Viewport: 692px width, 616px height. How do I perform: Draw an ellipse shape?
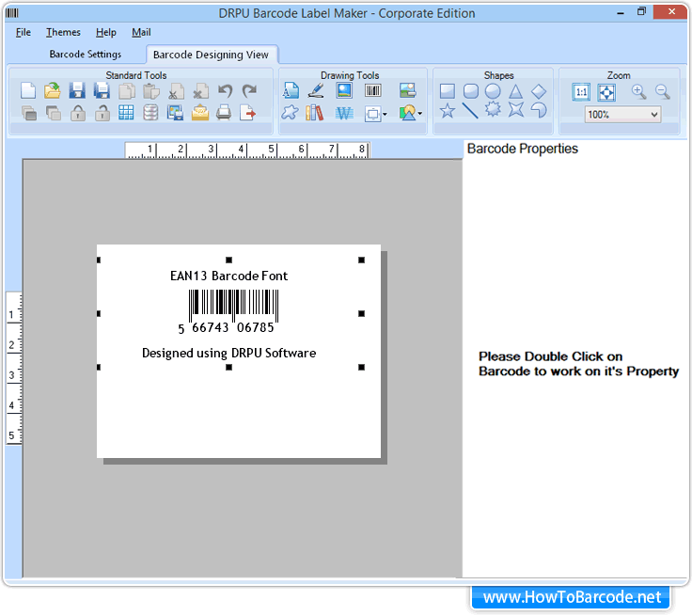point(493,91)
